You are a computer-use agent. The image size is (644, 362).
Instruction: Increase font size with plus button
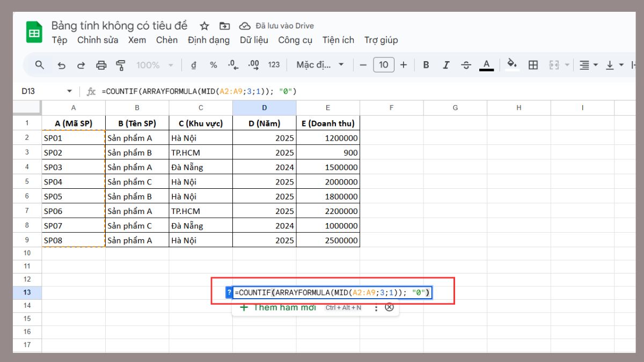point(404,65)
